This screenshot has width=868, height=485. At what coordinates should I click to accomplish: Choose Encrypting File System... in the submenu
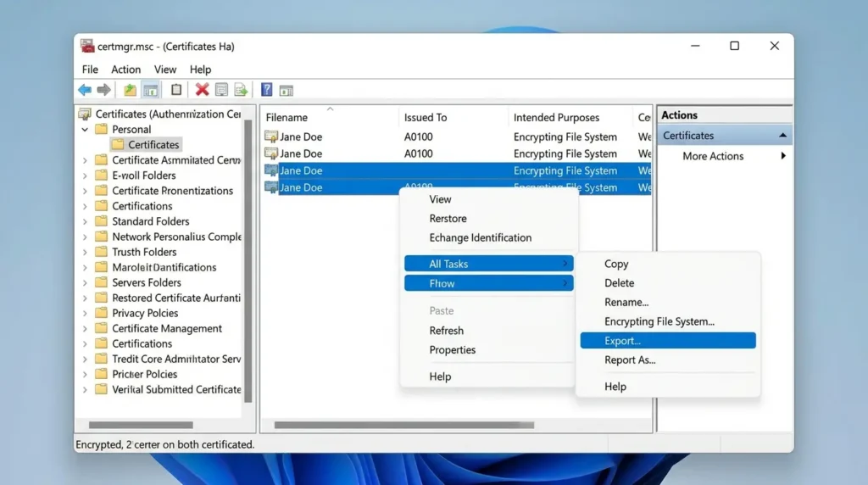tap(659, 321)
